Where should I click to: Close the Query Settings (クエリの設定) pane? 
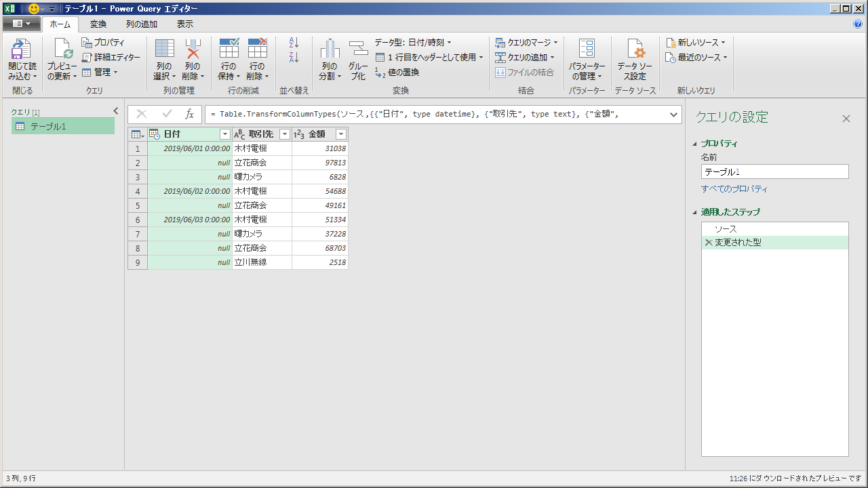pyautogui.click(x=846, y=119)
